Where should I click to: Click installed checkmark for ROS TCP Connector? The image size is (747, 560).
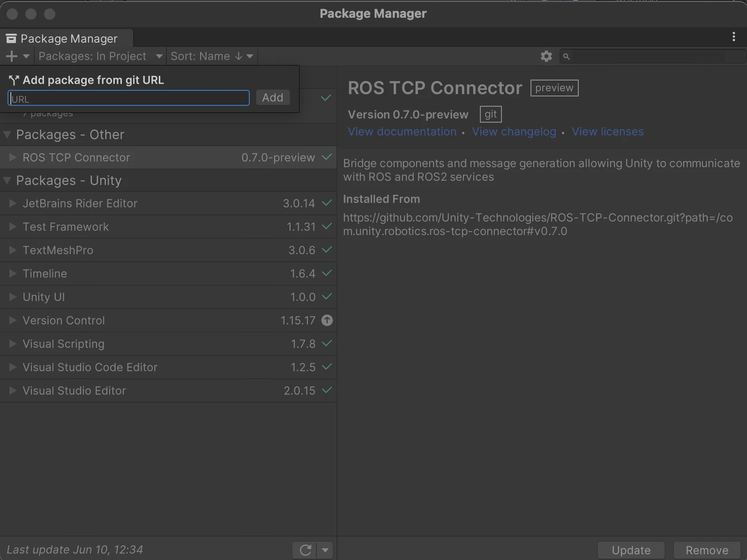327,157
